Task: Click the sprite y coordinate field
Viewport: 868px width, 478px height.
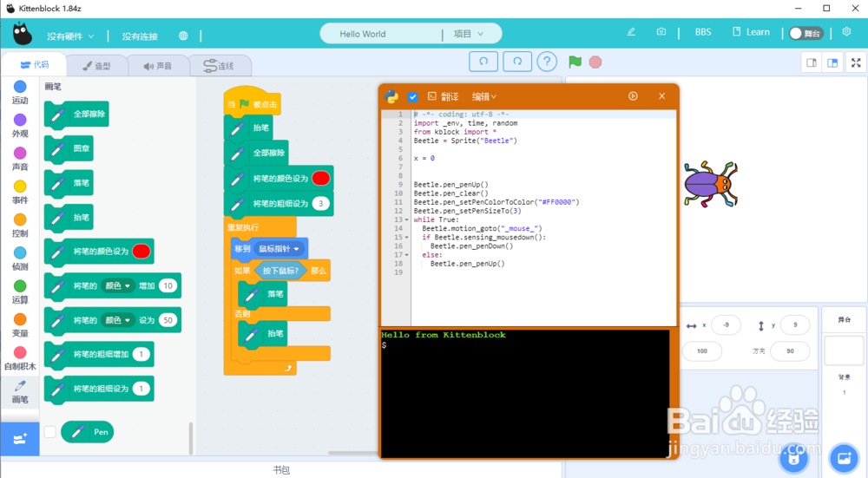Action: point(795,324)
